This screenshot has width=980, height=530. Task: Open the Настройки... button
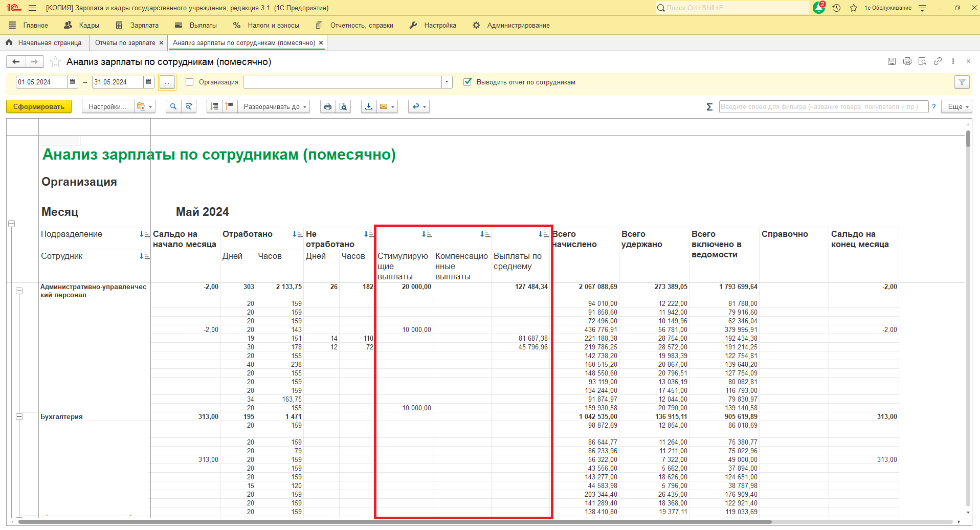(x=108, y=106)
